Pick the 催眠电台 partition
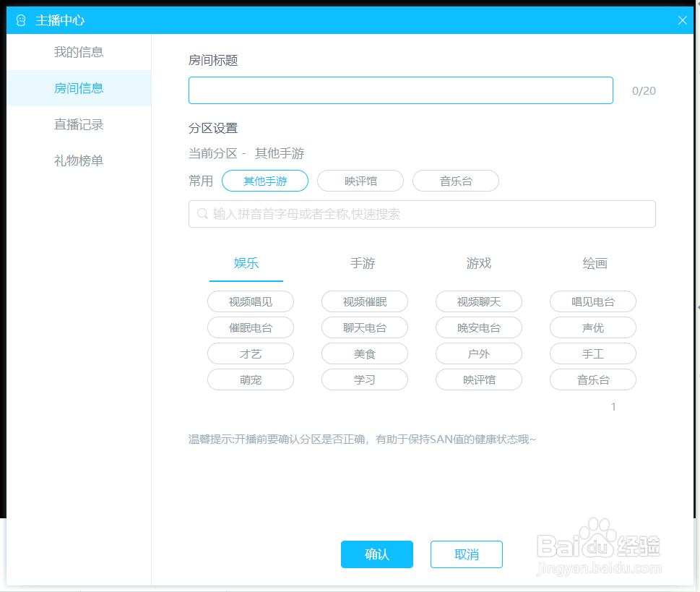Image resolution: width=700 pixels, height=592 pixels. tap(250, 327)
